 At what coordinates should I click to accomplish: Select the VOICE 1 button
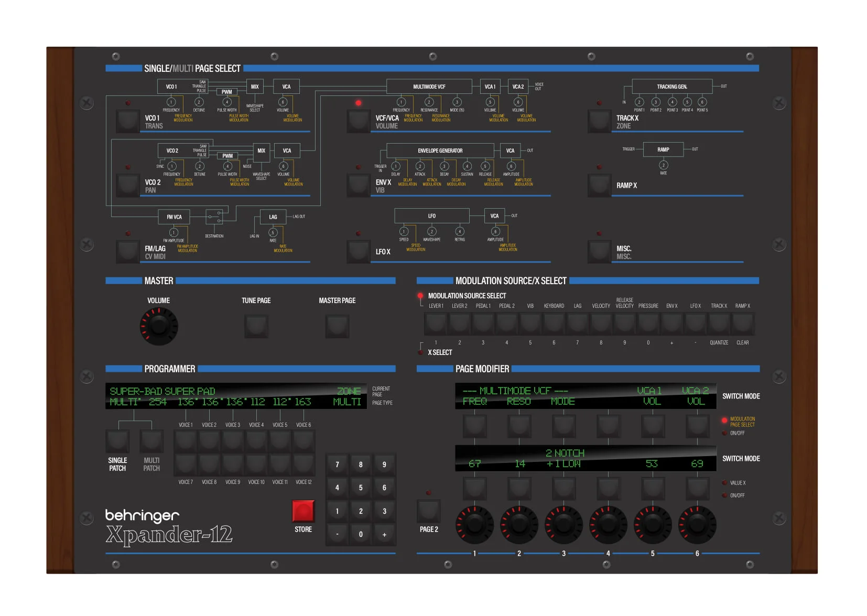(x=186, y=441)
